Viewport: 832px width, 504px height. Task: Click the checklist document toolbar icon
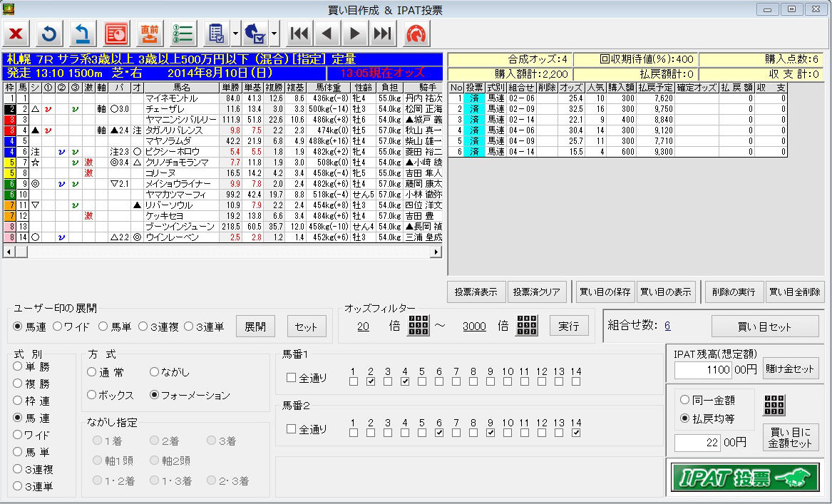[x=217, y=34]
